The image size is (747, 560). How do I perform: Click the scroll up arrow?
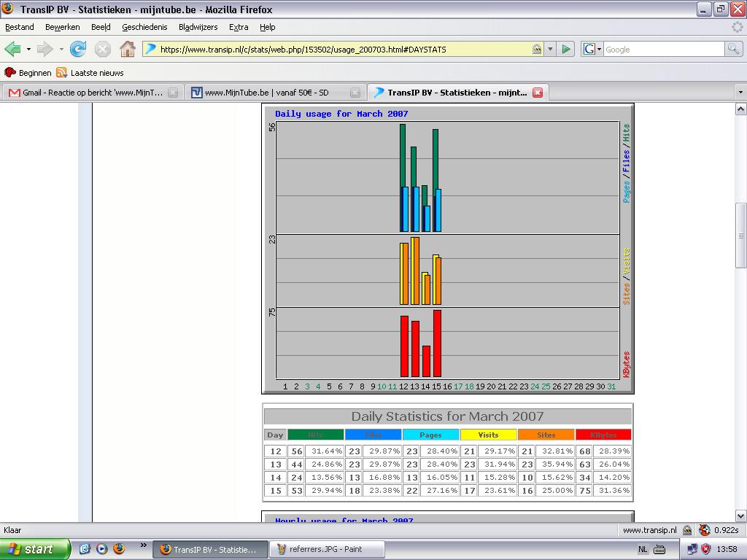[x=740, y=109]
